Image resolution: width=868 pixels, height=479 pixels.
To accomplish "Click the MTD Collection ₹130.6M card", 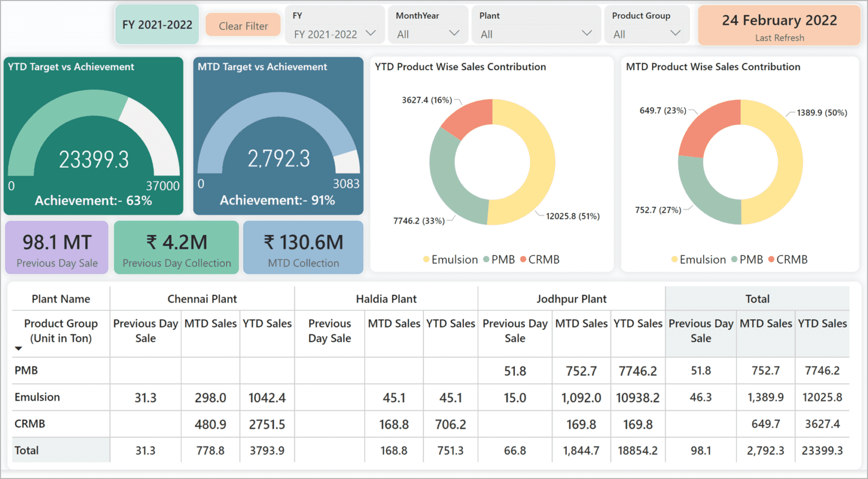I will pos(303,247).
